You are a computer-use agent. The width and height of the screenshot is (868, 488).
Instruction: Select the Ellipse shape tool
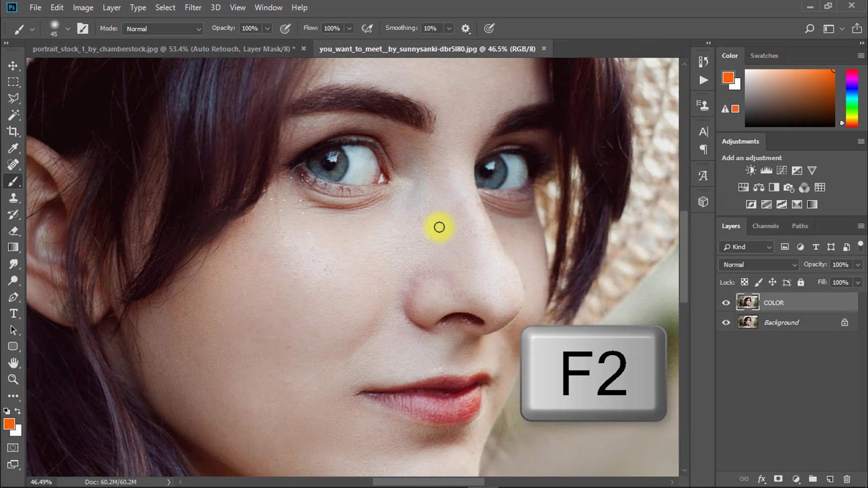pyautogui.click(x=13, y=346)
